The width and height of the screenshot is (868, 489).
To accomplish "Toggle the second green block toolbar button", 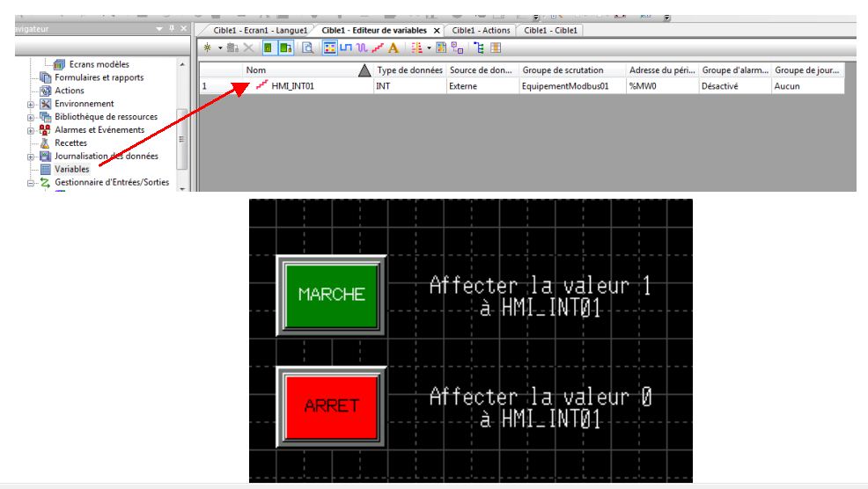I will (x=284, y=47).
